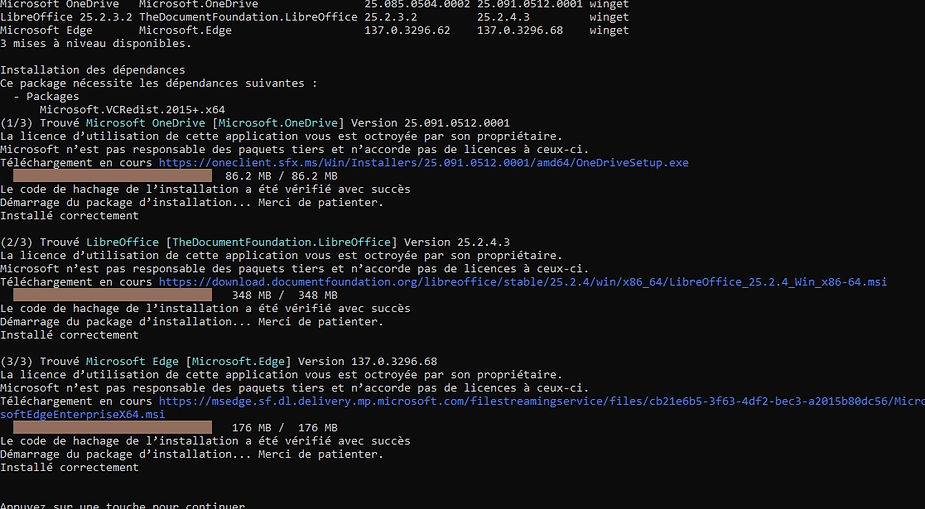Click '86.2 MB / 86.2 MB' size text
This screenshot has width=925, height=509.
(281, 176)
